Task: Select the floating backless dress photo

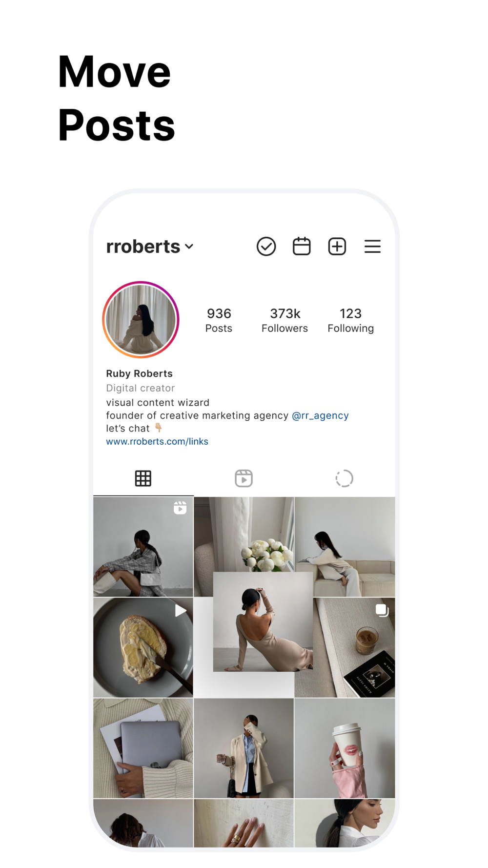Action: click(x=263, y=622)
